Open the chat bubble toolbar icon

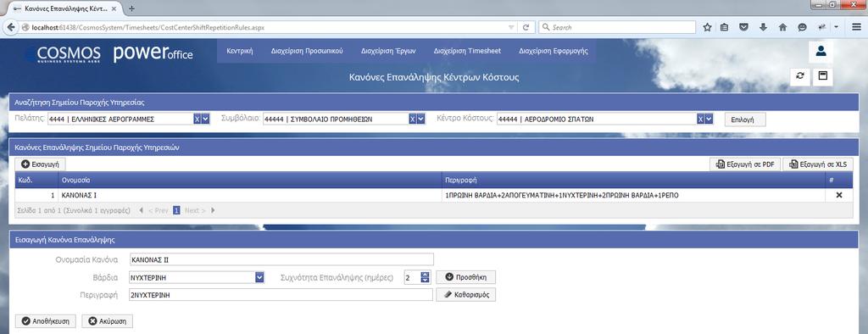pyautogui.click(x=802, y=27)
